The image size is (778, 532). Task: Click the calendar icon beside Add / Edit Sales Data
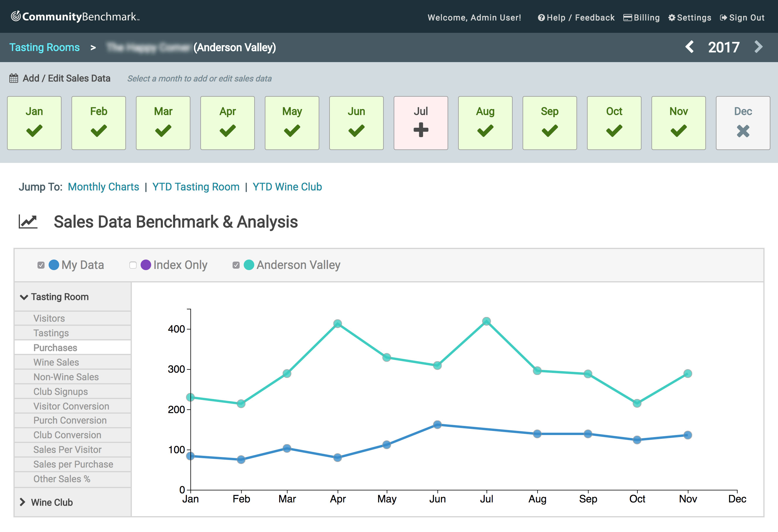pos(14,78)
